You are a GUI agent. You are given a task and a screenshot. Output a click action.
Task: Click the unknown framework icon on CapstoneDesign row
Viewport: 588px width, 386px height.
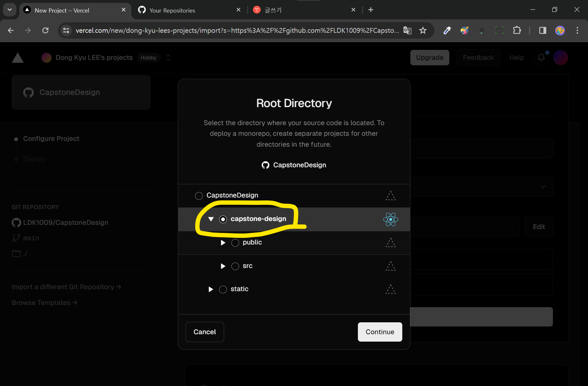(x=391, y=196)
